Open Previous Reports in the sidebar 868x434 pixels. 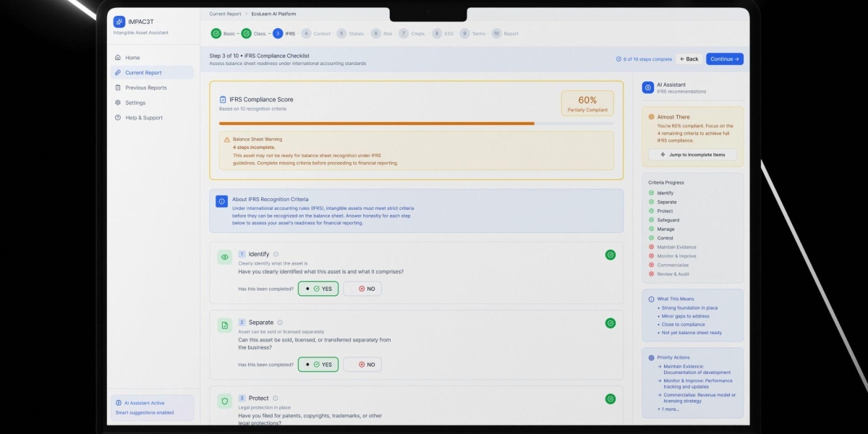pyautogui.click(x=145, y=88)
